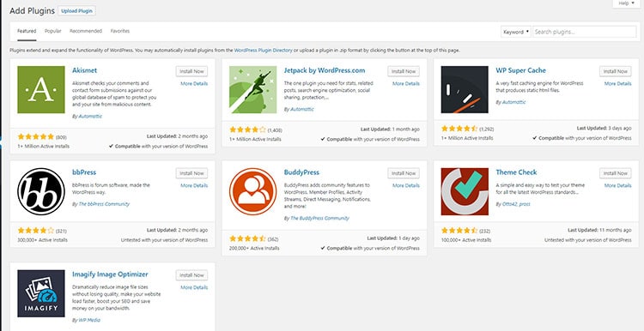Open the Akismet plugin title link
Screen dimensions: 644x331
pos(85,70)
